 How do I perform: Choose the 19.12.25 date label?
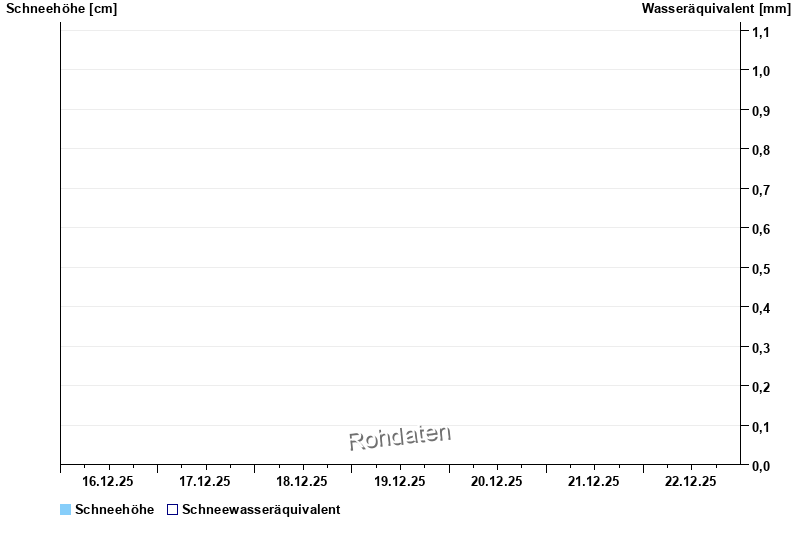click(400, 481)
